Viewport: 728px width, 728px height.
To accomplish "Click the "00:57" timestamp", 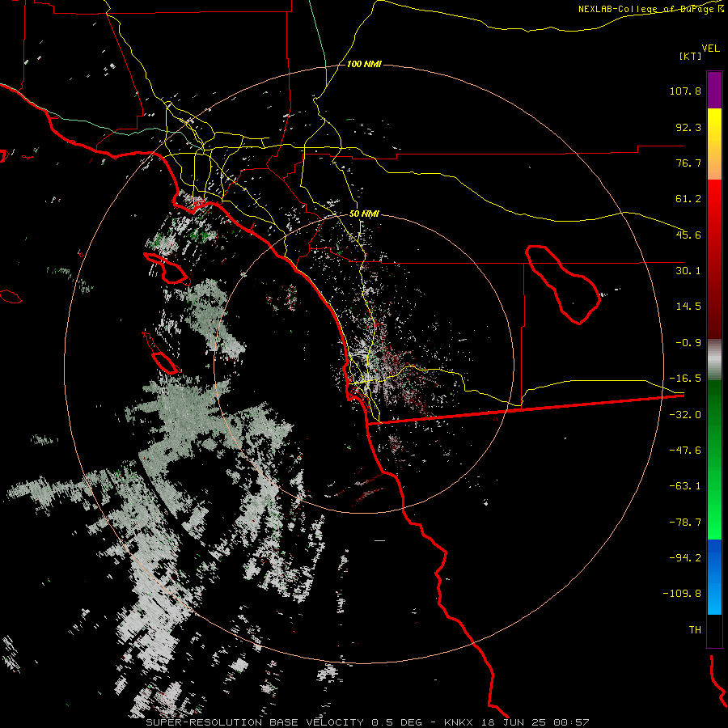I will tap(573, 722).
